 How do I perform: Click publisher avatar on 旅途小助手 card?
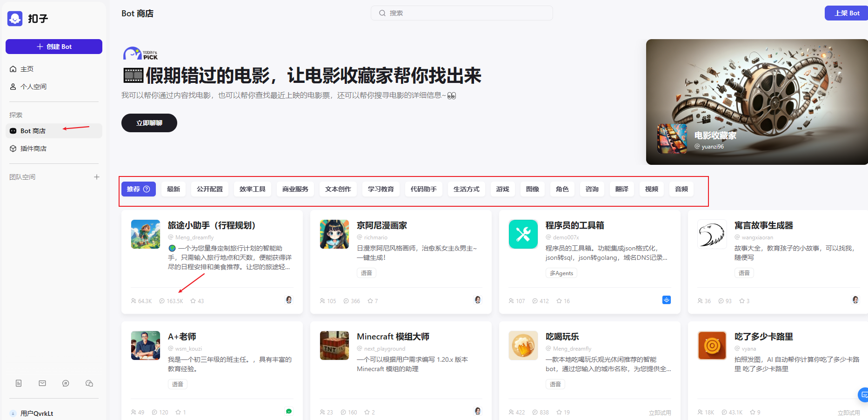(x=289, y=300)
